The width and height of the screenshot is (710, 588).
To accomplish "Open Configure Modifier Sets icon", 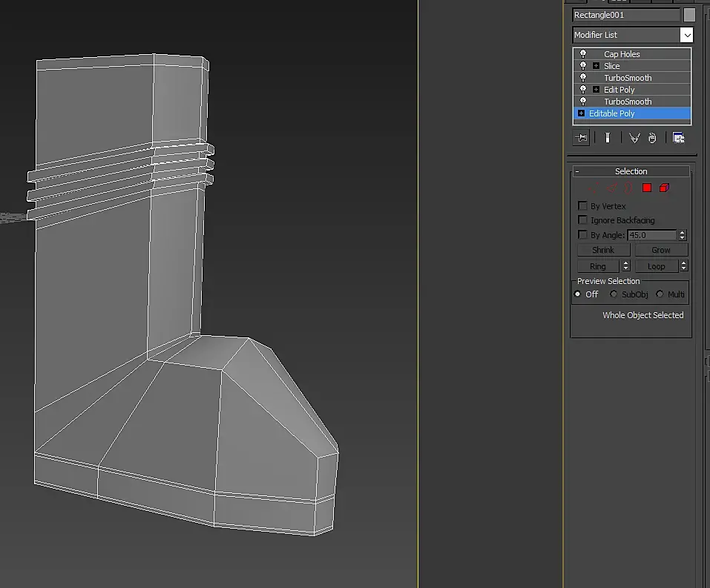I will [678, 138].
